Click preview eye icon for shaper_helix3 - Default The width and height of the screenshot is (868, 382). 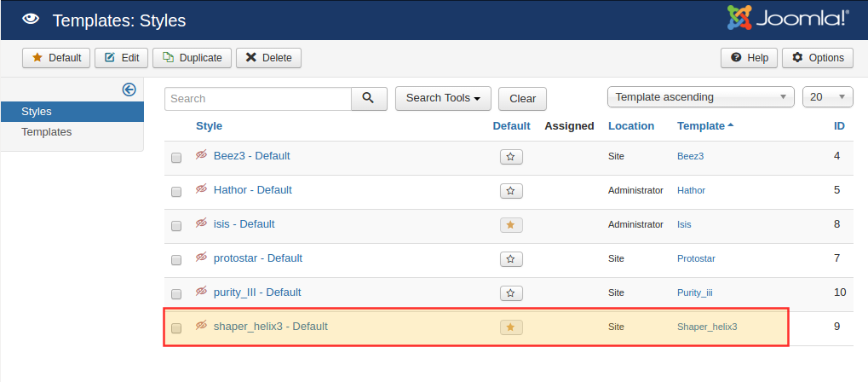click(201, 326)
